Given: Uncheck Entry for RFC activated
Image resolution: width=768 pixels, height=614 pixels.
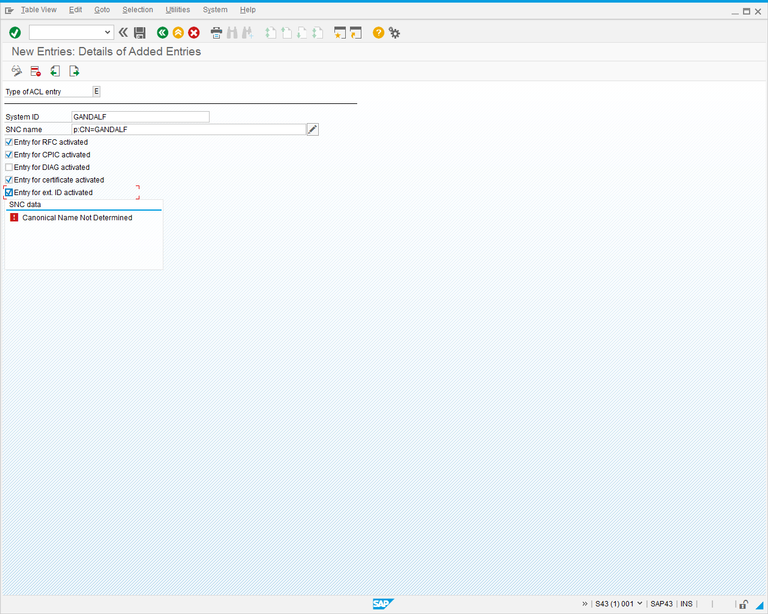Looking at the screenshot, I should pos(9,142).
